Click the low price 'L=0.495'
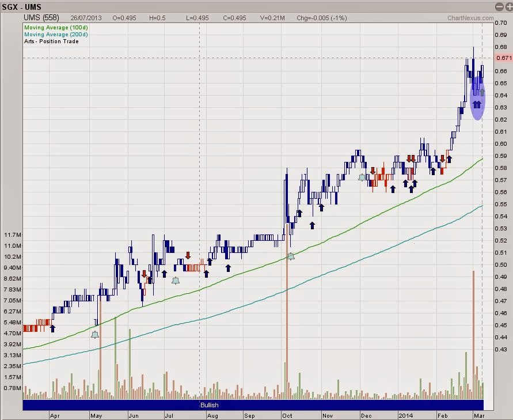 click(x=197, y=18)
